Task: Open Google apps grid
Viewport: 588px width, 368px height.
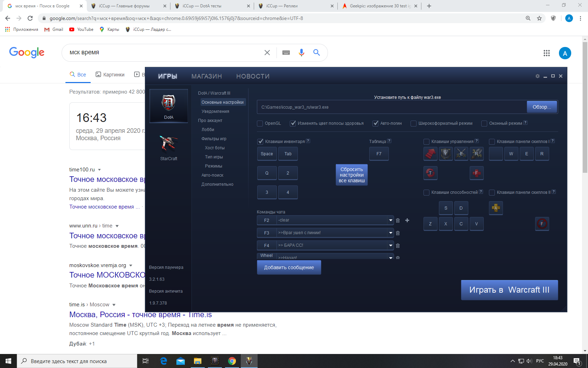Action: click(x=547, y=53)
